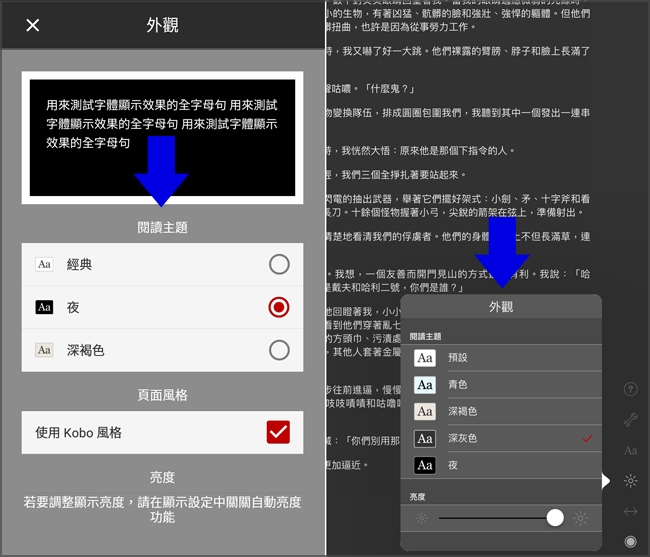Click the black 夜 Aa swatch in popup

click(x=425, y=465)
